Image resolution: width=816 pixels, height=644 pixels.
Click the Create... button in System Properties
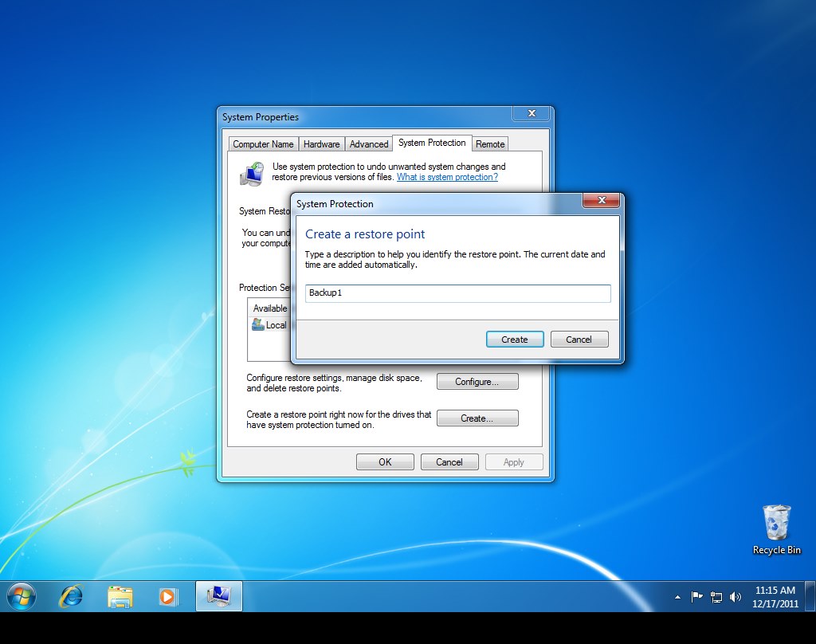[x=477, y=418]
